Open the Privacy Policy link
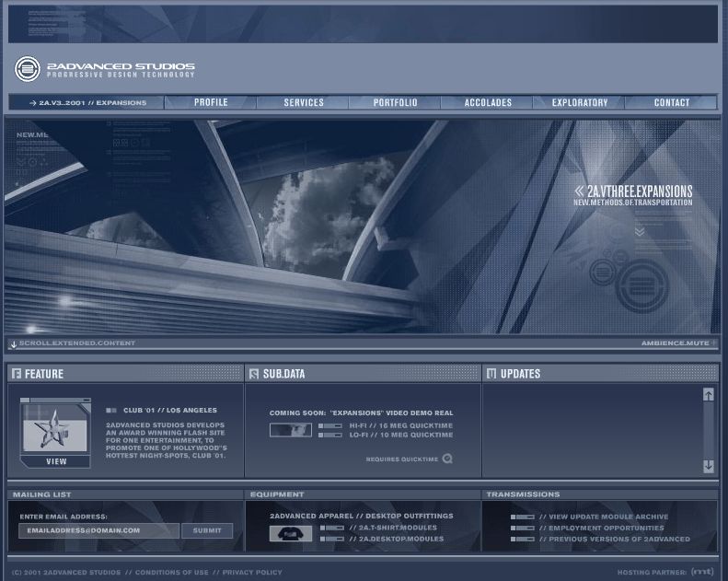 point(252,572)
